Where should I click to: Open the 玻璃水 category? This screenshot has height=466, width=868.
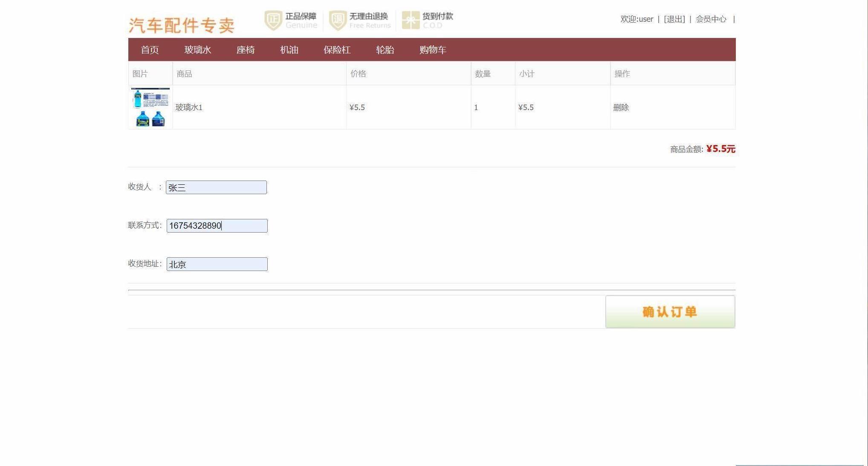click(x=197, y=50)
